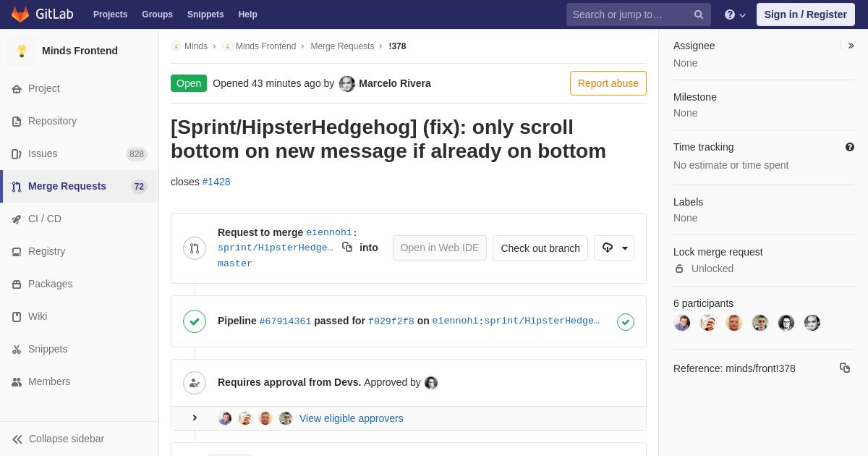Click the Minds Frontend lightbulb project icon

click(x=22, y=51)
